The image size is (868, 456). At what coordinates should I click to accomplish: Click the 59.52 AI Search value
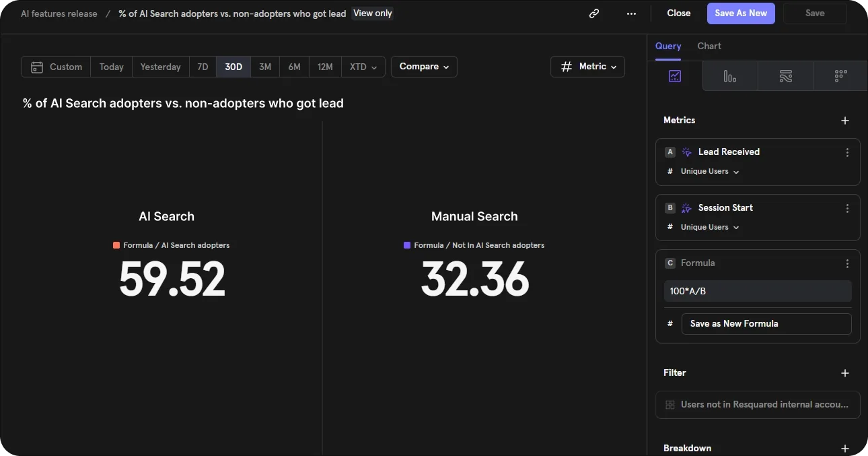pos(172,280)
